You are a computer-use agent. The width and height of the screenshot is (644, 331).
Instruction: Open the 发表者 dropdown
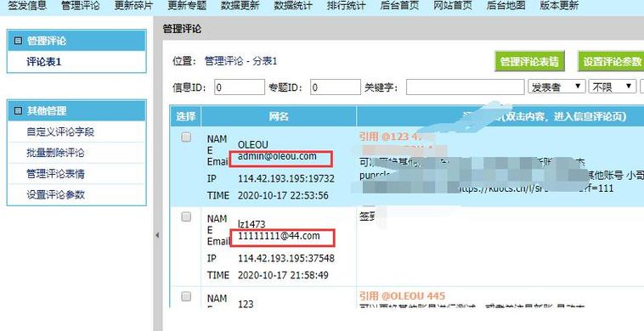[x=556, y=87]
